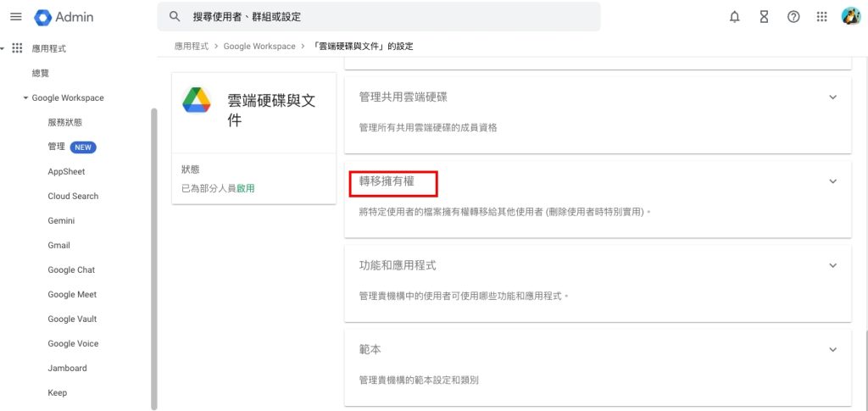Screen dimensions: 868x411
Task: Click the Google Workspace breadcrumb link
Action: (259, 47)
